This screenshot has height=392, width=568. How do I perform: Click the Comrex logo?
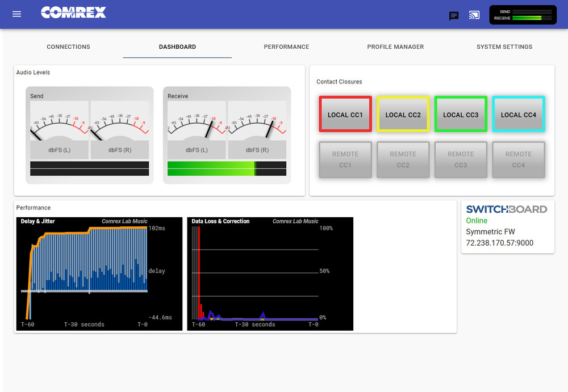[x=73, y=12]
